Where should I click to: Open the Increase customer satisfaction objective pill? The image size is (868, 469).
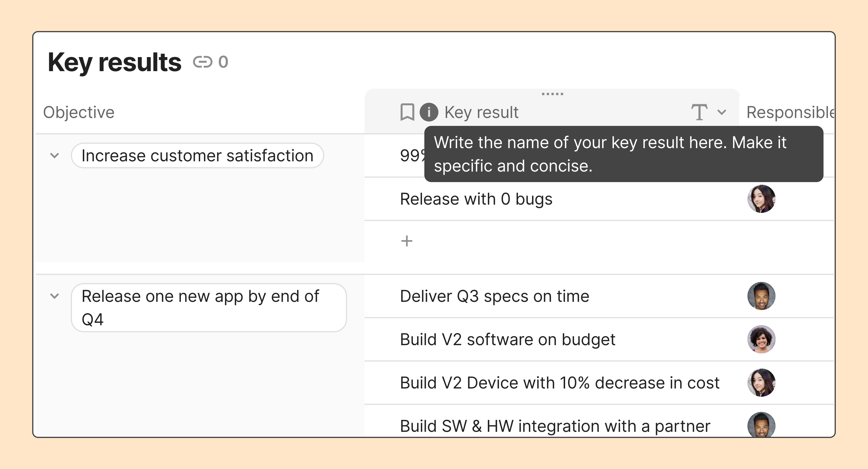point(198,155)
